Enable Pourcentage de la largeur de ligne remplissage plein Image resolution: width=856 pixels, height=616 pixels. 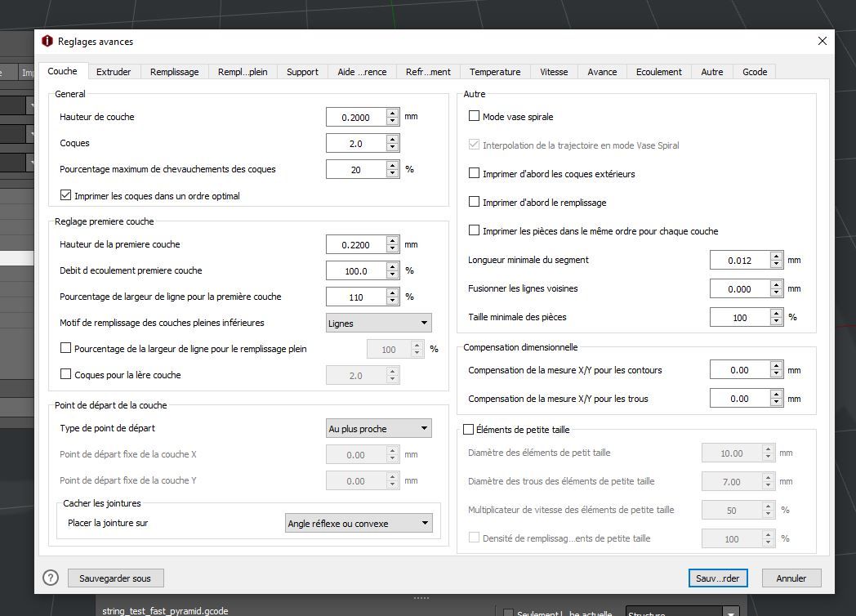(x=65, y=348)
